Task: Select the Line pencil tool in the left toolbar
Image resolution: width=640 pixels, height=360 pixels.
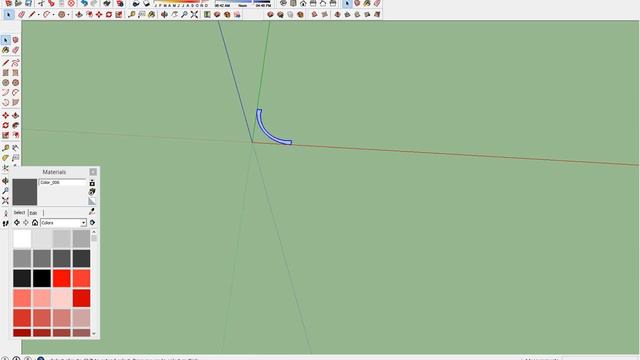Action: 5,63
